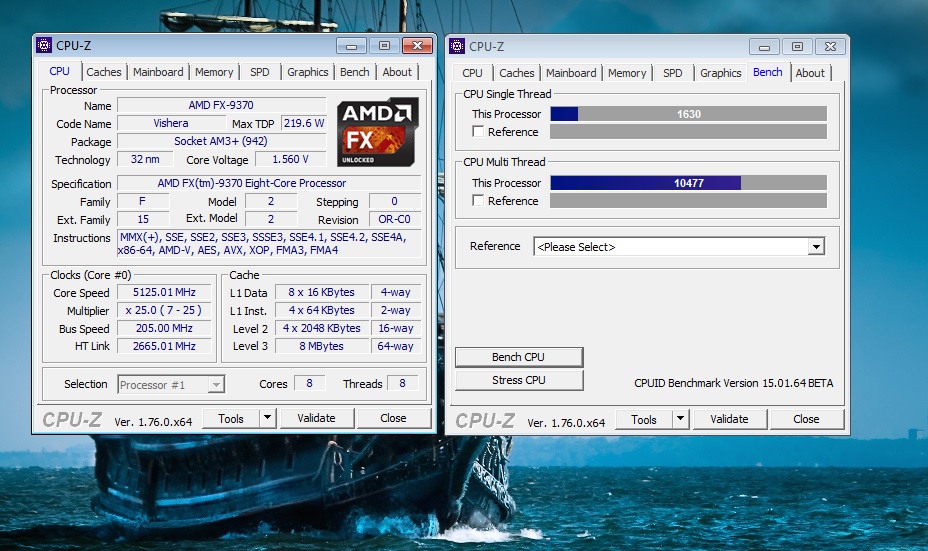Image resolution: width=928 pixels, height=551 pixels.
Task: Click HT Link value 2665.01 MHz
Action: (164, 346)
